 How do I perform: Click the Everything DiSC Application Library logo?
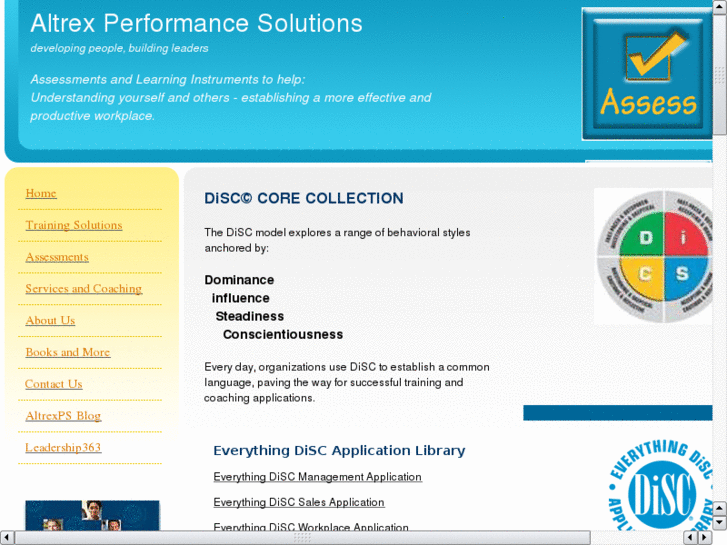pyautogui.click(x=660, y=485)
